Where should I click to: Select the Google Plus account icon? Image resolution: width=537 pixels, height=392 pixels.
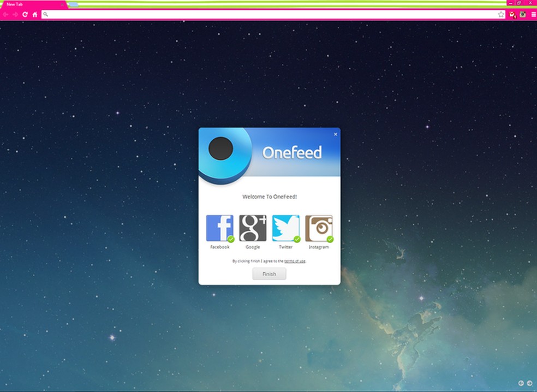pos(253,228)
